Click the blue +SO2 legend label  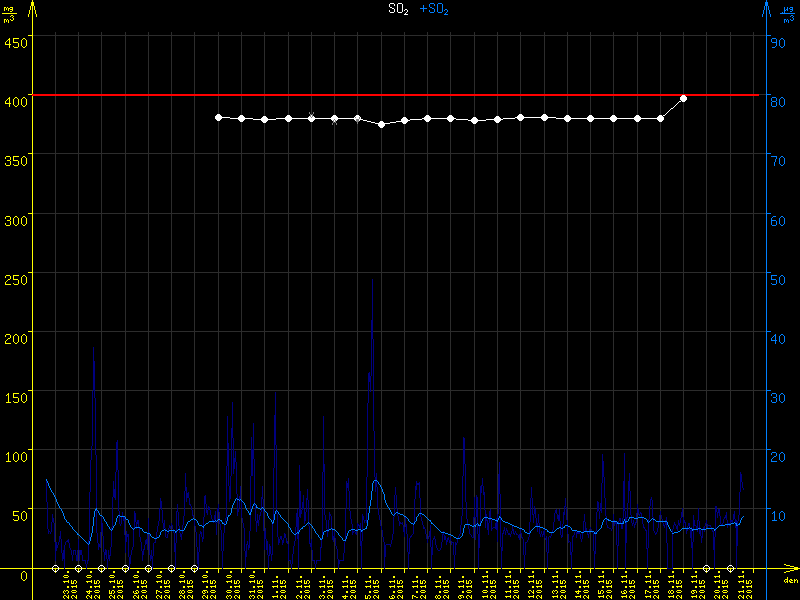(433, 9)
